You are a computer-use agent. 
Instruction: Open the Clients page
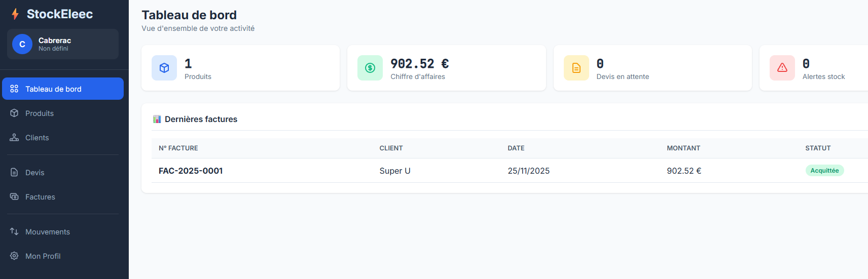[x=37, y=138]
